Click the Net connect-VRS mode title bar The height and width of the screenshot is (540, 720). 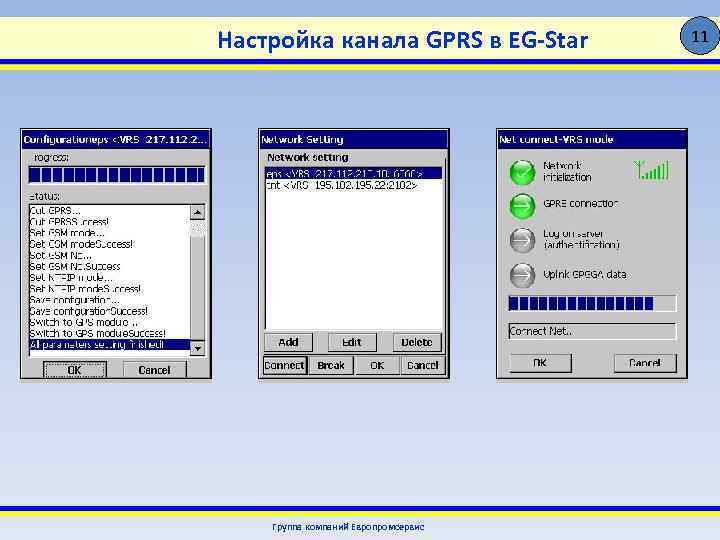(592, 139)
